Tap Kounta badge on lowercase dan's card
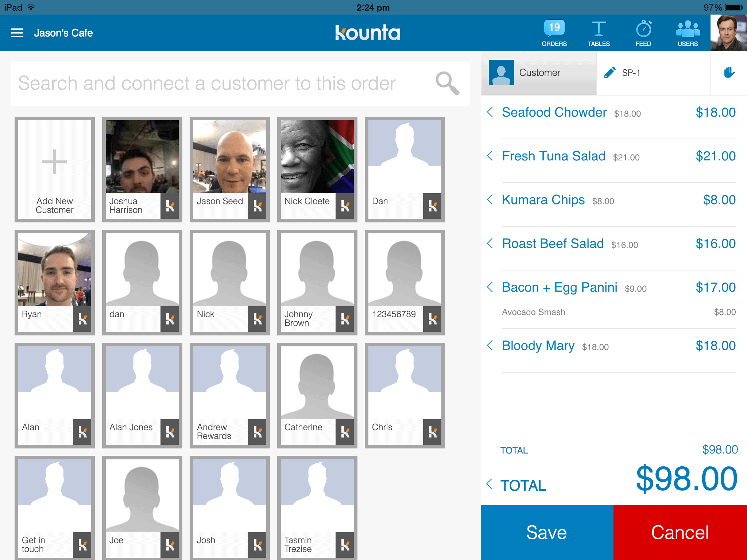The image size is (747, 560). (x=170, y=319)
